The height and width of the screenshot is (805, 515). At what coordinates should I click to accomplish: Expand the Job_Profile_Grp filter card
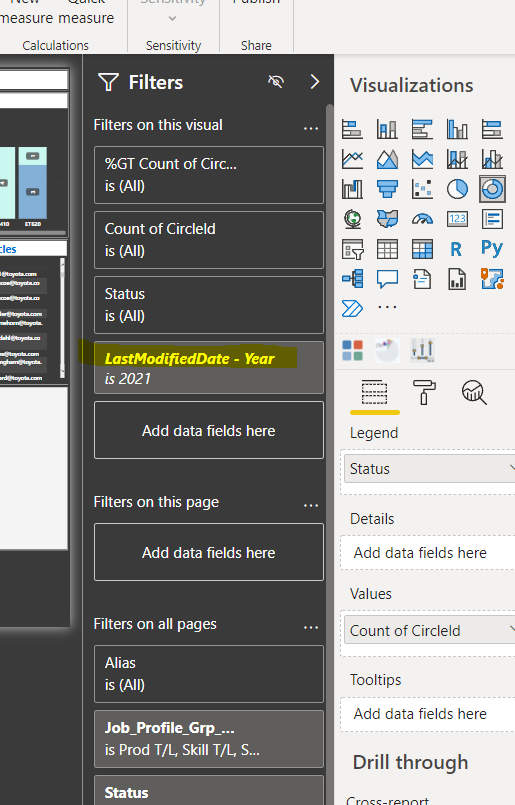pyautogui.click(x=208, y=739)
